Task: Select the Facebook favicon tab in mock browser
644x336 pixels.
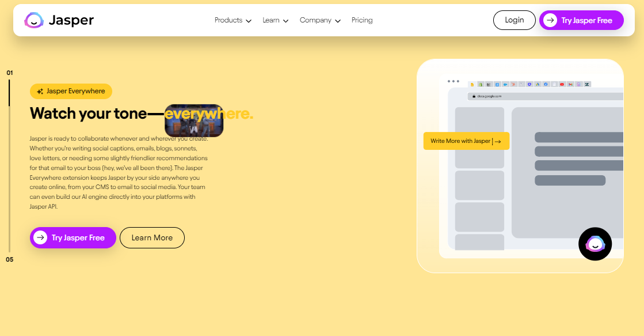Action: [546, 84]
